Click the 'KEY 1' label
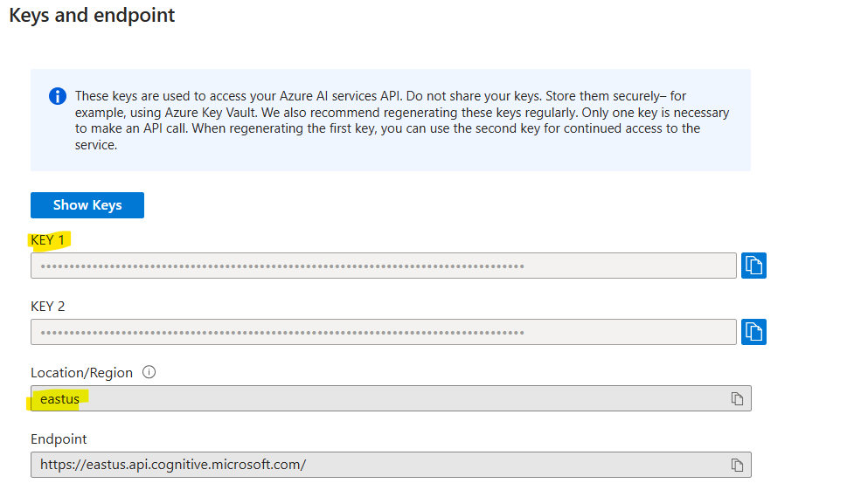This screenshot has height=504, width=861. (48, 240)
